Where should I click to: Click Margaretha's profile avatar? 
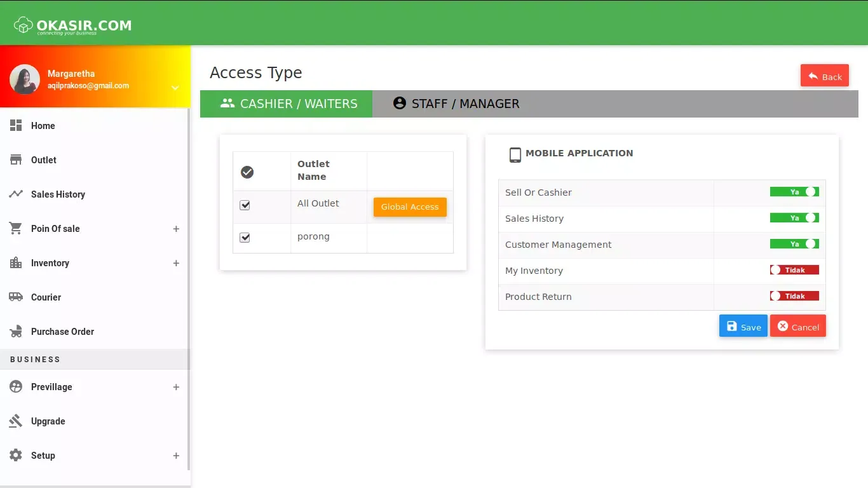25,79
